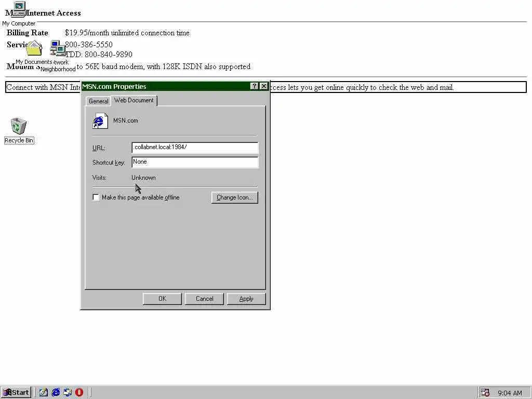532x399 pixels.
Task: Click the 9:04 AM taskbar clock
Action: [x=510, y=393]
